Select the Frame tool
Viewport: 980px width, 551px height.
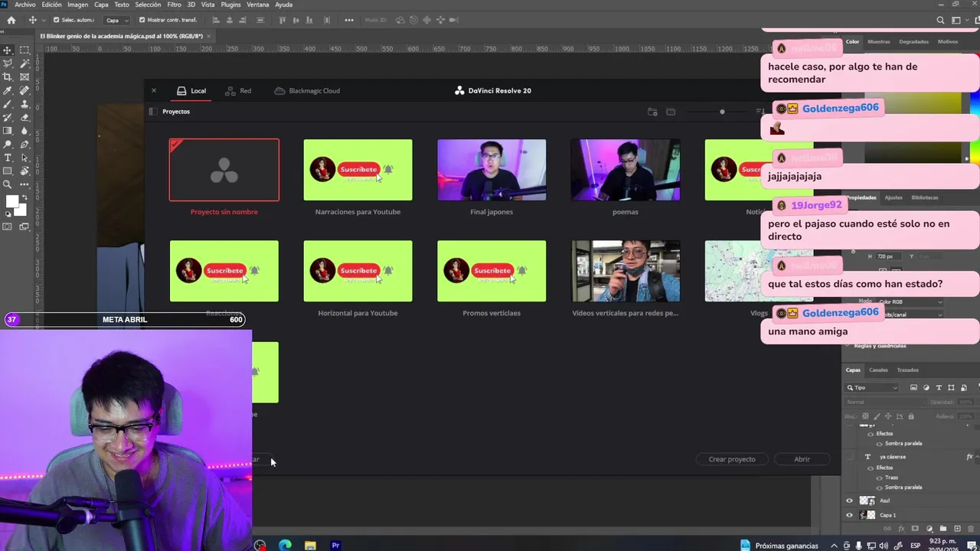[24, 77]
